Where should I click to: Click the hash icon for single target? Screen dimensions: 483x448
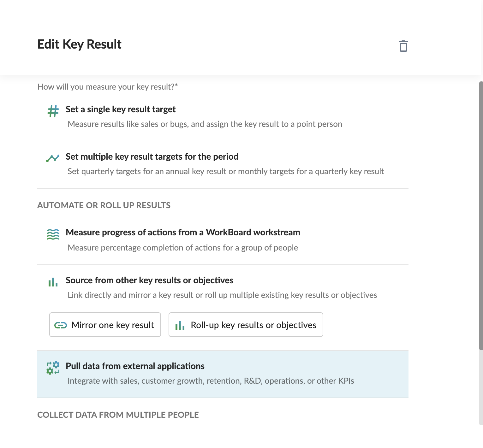click(x=53, y=111)
